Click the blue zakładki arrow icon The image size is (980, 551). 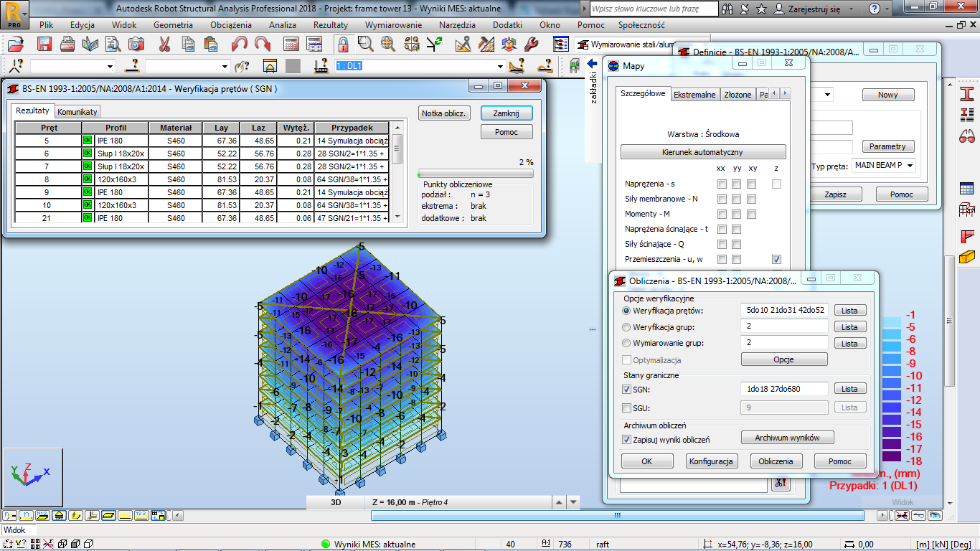(x=593, y=65)
